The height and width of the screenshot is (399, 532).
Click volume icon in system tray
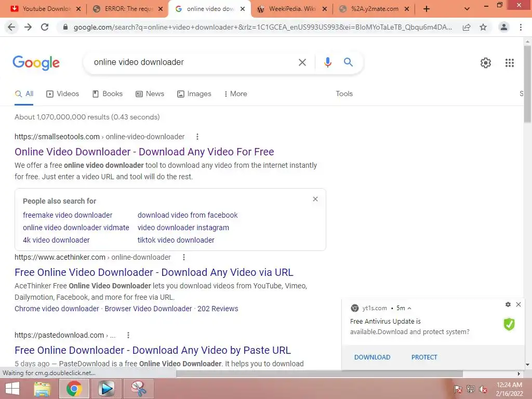pyautogui.click(x=483, y=389)
